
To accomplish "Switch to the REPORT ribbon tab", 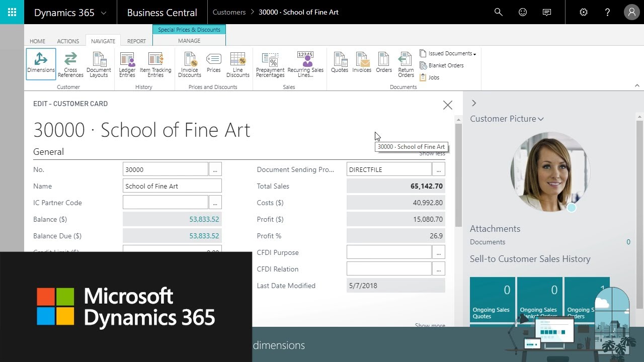I will pyautogui.click(x=136, y=41).
